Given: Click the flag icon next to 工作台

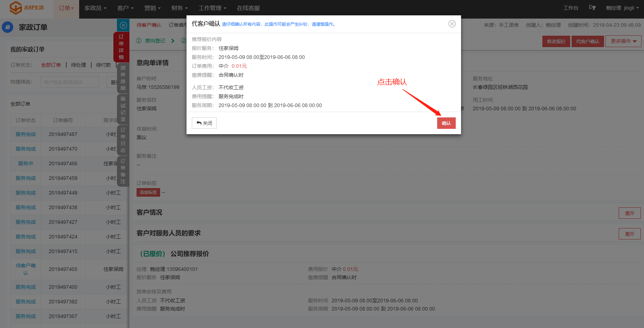Looking at the screenshot, I should pos(592,7).
